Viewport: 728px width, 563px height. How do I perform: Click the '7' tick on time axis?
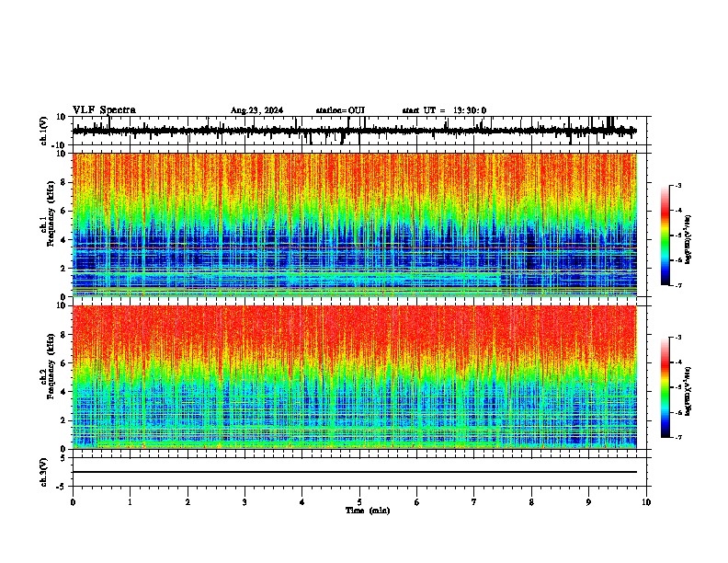pyautogui.click(x=474, y=502)
